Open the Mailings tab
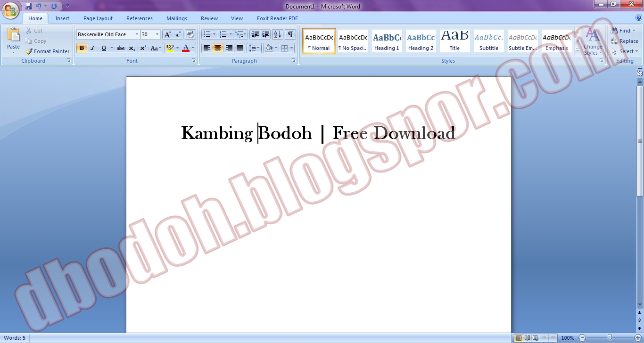This screenshot has height=343, width=644. click(x=177, y=18)
